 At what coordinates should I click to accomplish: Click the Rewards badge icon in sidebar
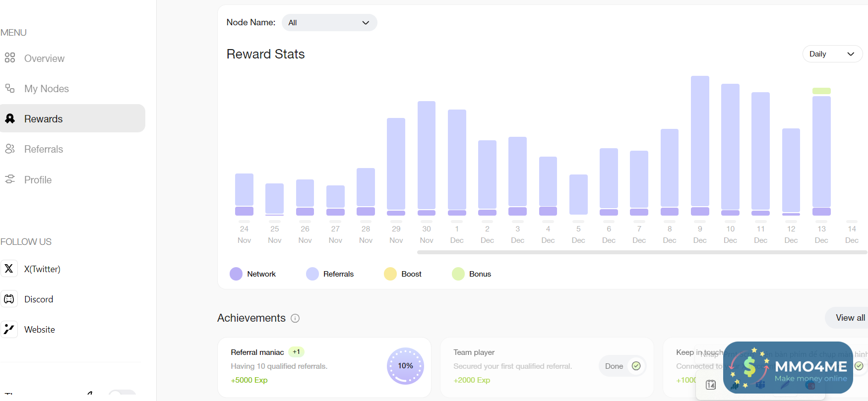coord(10,118)
